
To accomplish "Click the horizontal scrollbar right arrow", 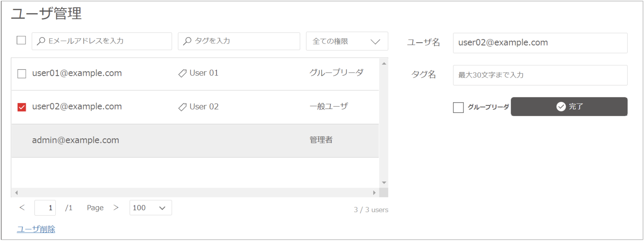I will click(x=374, y=193).
